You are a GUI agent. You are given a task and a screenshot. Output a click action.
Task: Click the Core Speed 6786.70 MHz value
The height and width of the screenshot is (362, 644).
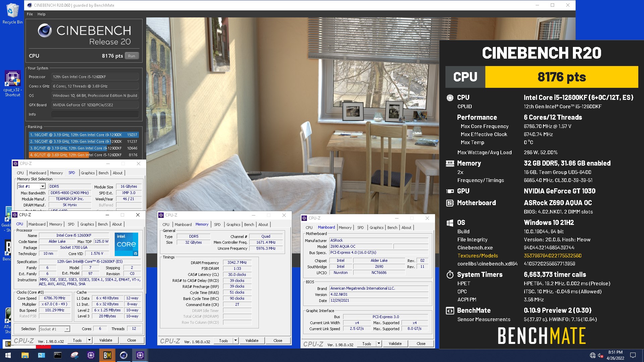coord(55,298)
